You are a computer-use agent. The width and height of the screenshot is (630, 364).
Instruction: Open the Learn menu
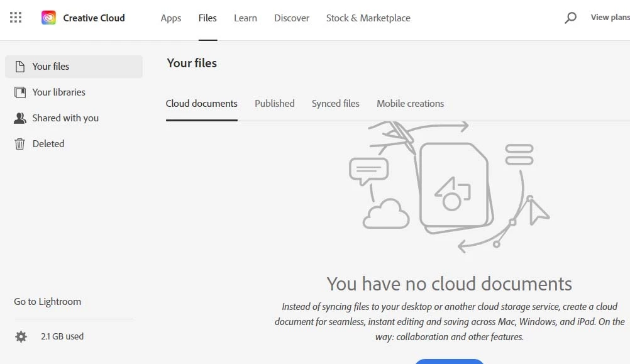click(x=245, y=18)
